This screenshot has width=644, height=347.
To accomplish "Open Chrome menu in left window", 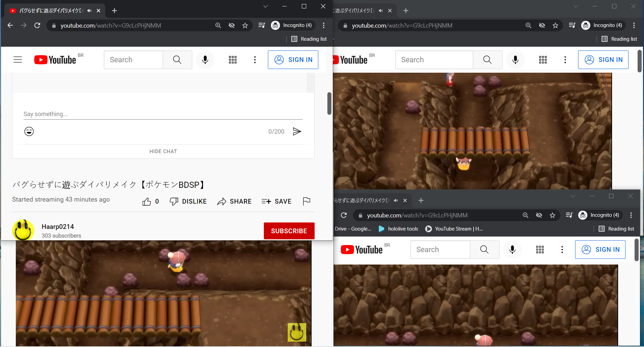I will point(324,25).
